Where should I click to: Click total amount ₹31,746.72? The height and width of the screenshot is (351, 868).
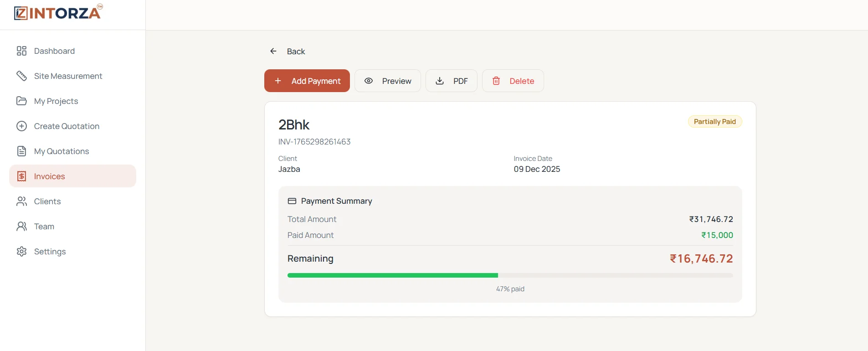pyautogui.click(x=711, y=219)
